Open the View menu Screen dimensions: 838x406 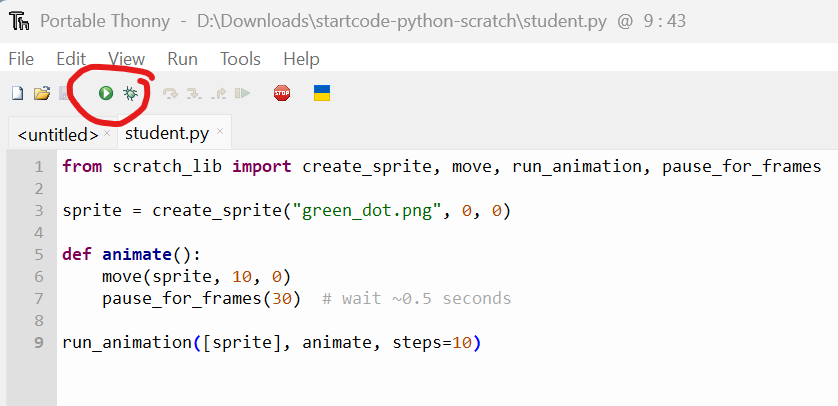pos(126,59)
